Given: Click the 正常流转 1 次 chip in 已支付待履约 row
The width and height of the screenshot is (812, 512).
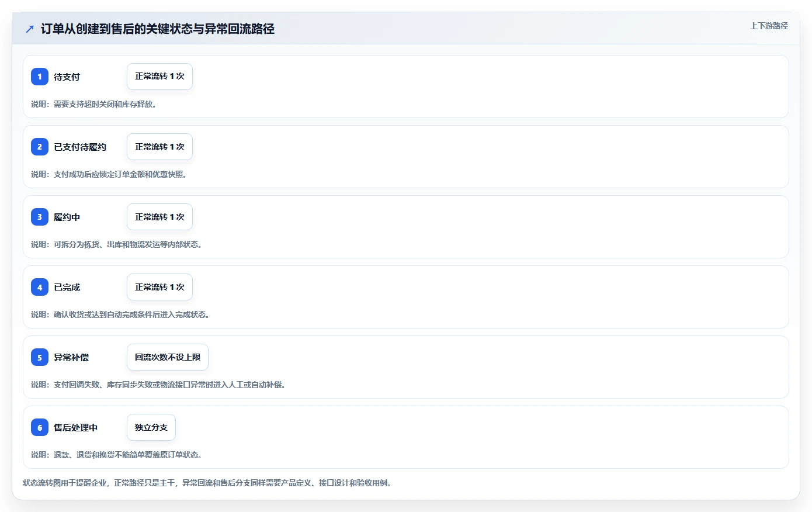Looking at the screenshot, I should pos(159,147).
